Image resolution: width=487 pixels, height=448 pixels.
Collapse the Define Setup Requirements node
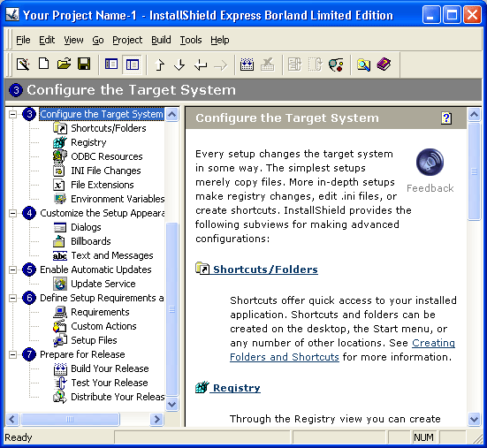[x=12, y=298]
